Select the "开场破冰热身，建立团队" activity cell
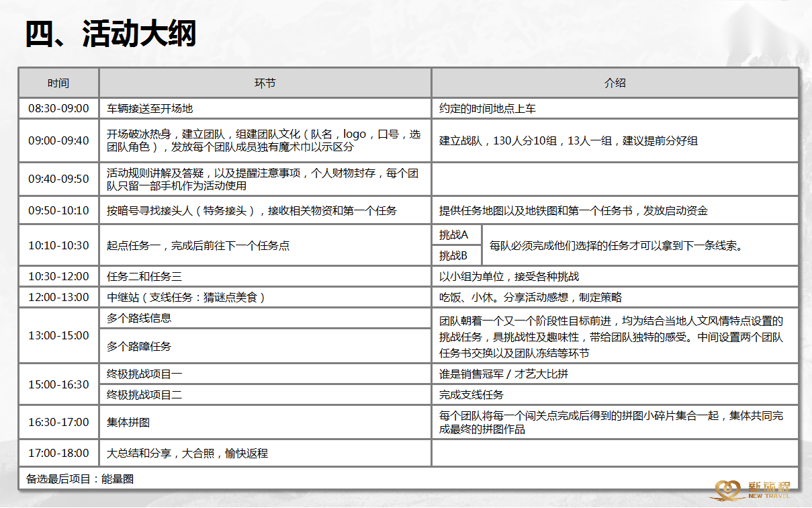 click(x=265, y=140)
